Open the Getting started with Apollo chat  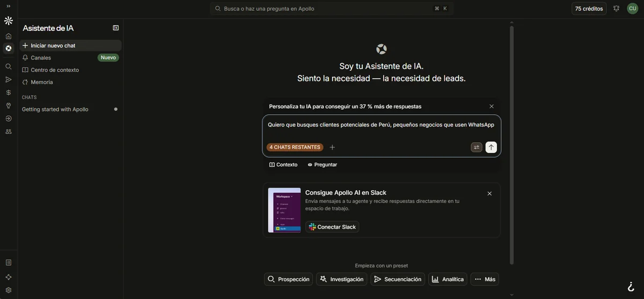(70, 109)
